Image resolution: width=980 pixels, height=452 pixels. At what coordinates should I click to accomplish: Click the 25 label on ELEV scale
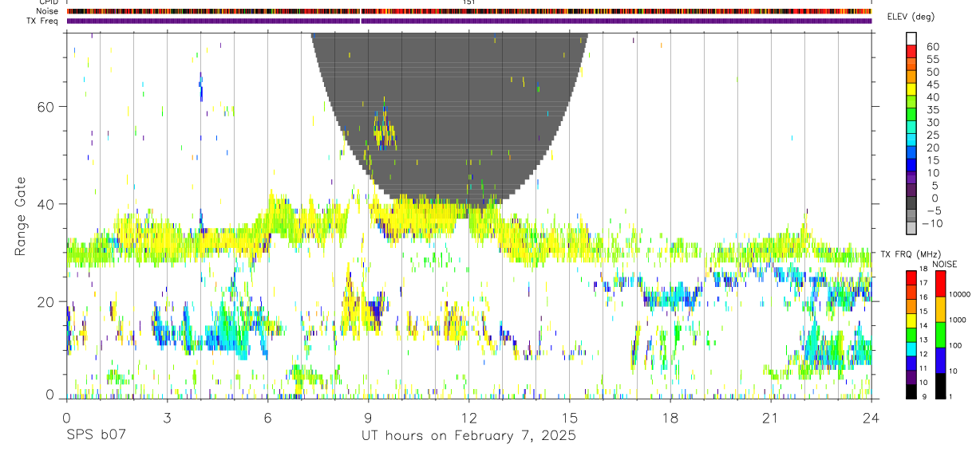pos(932,135)
